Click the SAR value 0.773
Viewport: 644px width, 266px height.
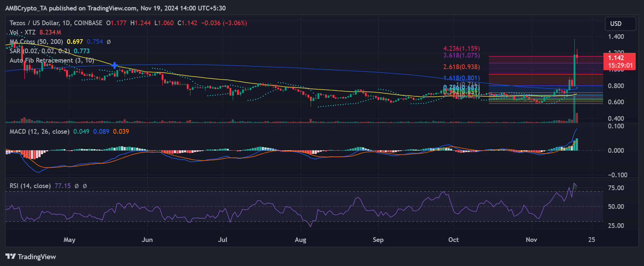(82, 51)
